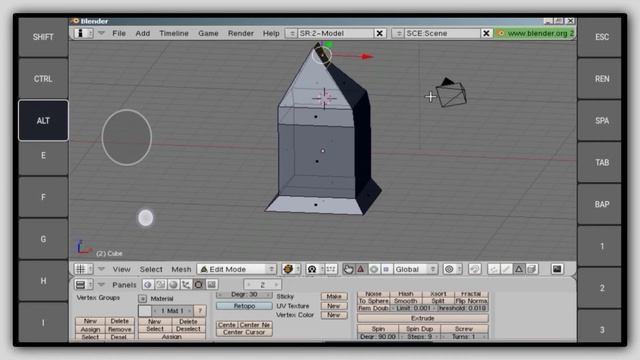
Task: Click the render this window icon
Action: tap(558, 269)
